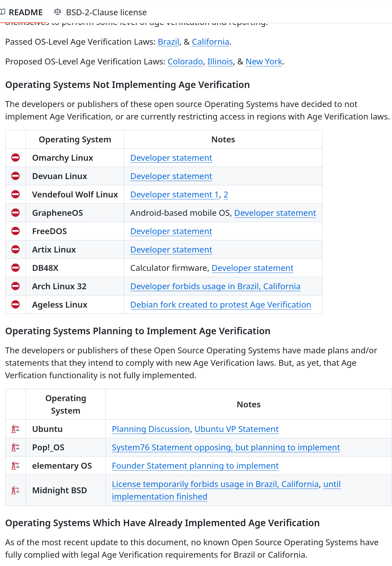Open the California law link

tap(210, 42)
